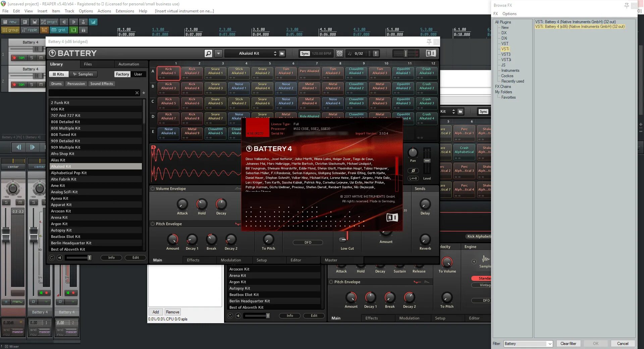Select the Crash Alkaloid 1 cell pad
Screen dimensions: 644x349
(427, 73)
